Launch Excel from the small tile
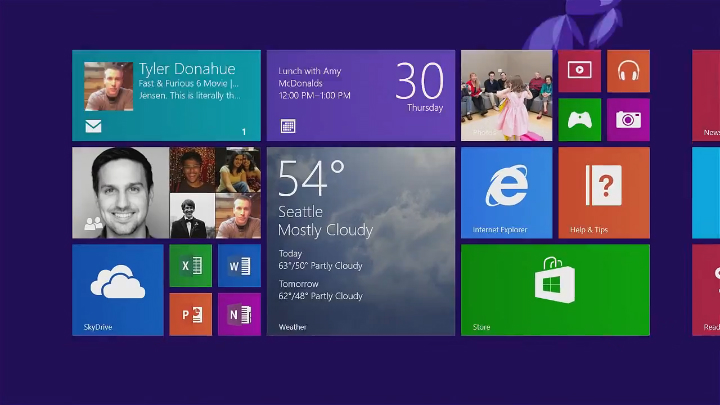 tap(191, 266)
